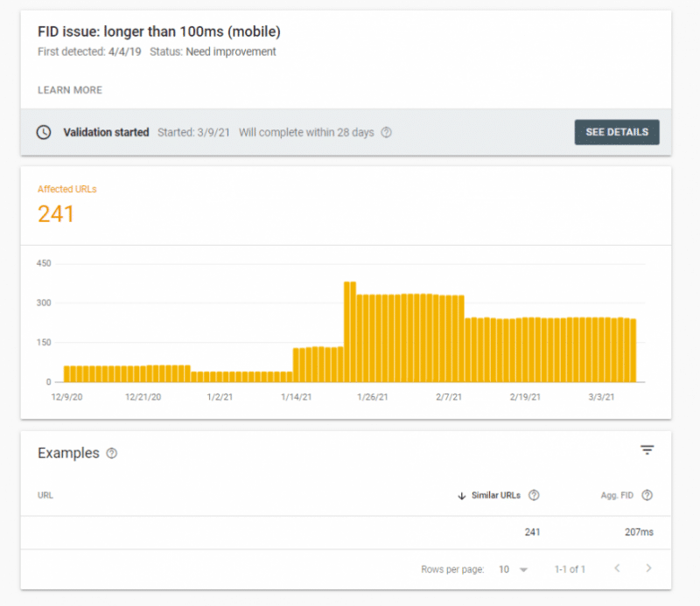
Task: Click the clock icon beside Validation started
Action: 43,132
